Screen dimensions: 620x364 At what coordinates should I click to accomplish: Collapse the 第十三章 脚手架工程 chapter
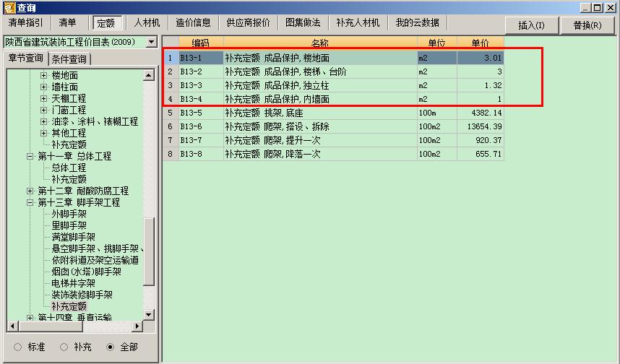click(x=30, y=202)
